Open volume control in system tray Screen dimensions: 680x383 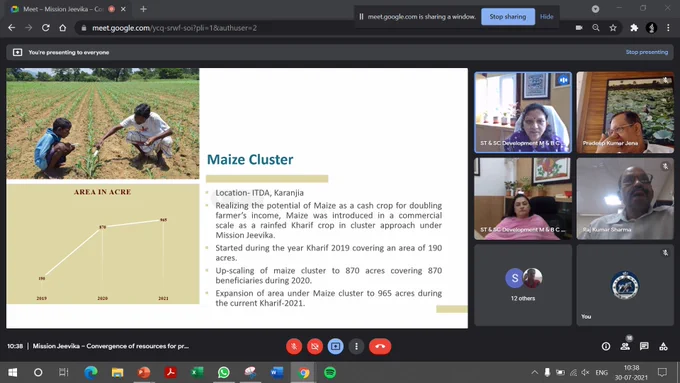pos(585,372)
